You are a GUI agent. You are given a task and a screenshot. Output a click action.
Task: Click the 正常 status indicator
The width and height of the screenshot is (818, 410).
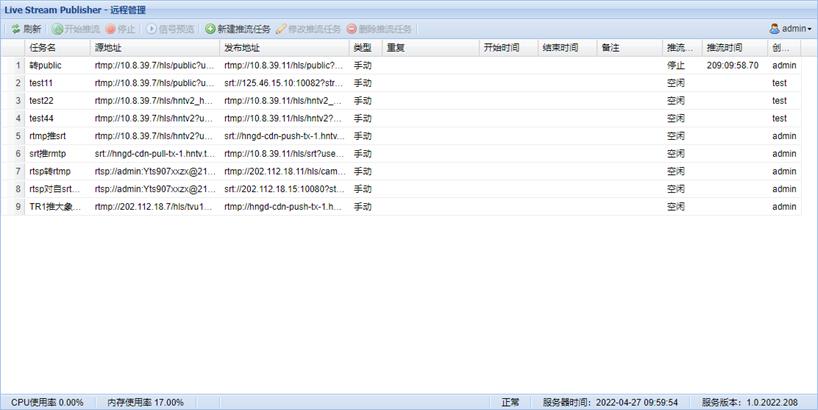511,402
